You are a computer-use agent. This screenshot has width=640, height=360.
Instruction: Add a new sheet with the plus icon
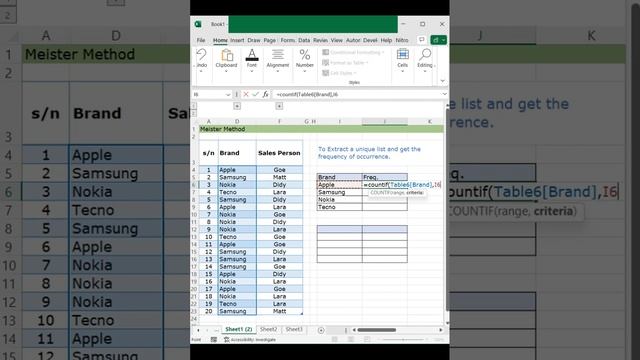point(321,330)
